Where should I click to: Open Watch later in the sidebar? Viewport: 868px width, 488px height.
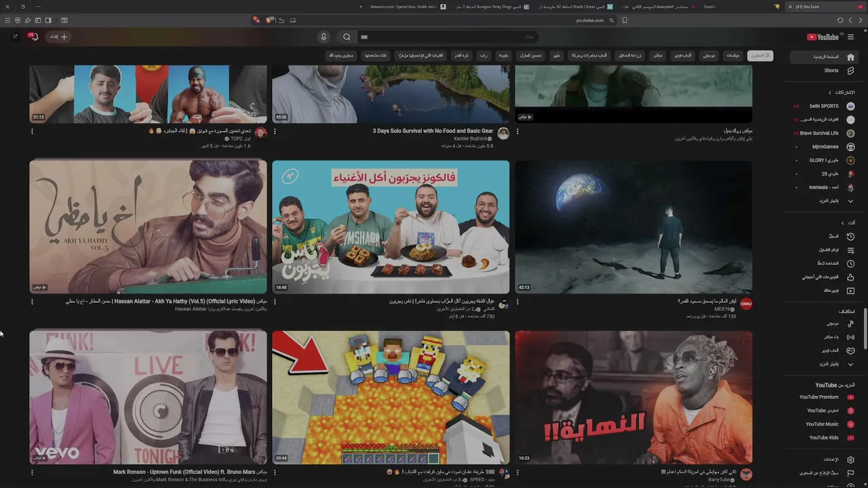coord(825,263)
